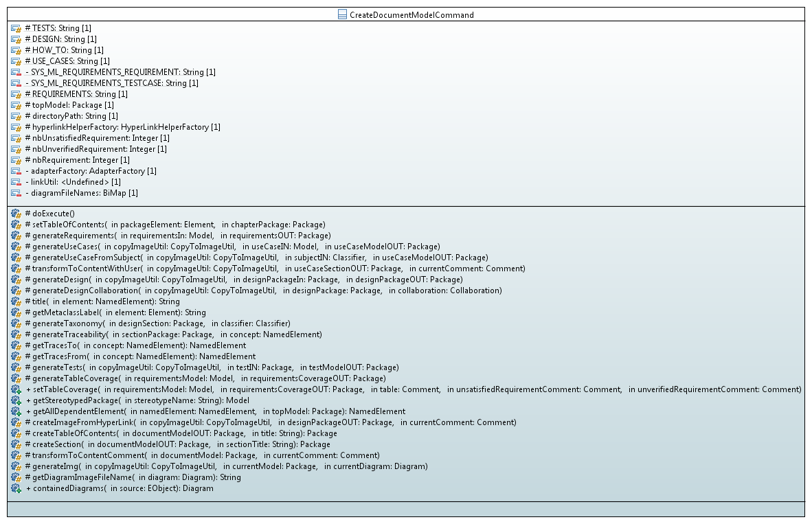Select the generateTests operation text
Screen dimensions: 812x524
(x=212, y=367)
